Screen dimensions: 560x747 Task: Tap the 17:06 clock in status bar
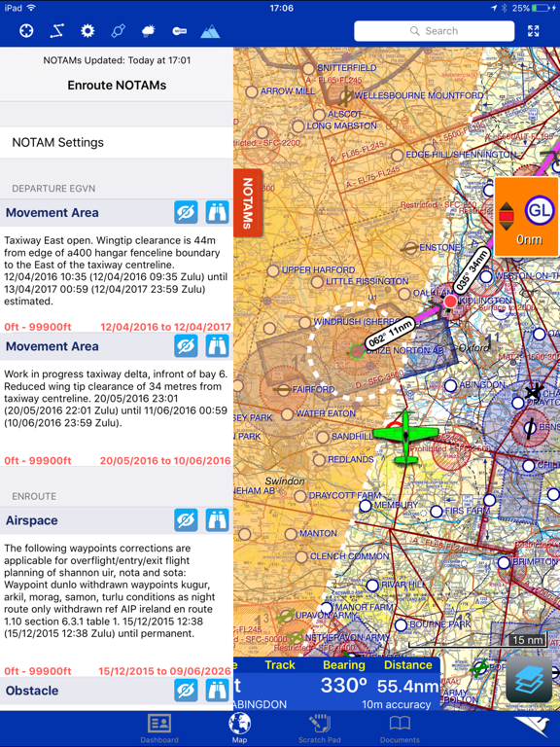281,8
